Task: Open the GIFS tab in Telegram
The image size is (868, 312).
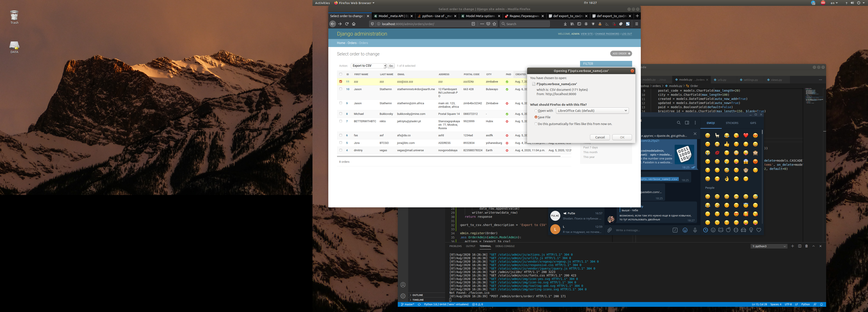Action: pyautogui.click(x=753, y=123)
